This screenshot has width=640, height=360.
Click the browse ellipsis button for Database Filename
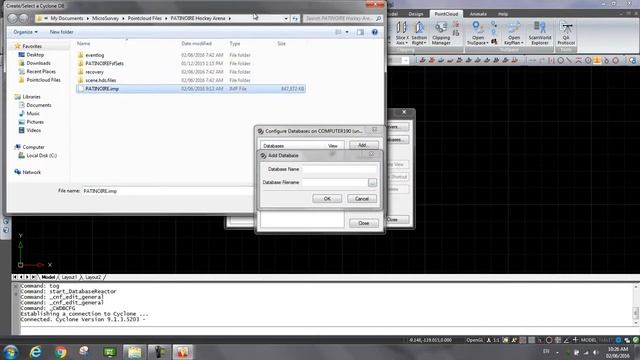(x=372, y=182)
